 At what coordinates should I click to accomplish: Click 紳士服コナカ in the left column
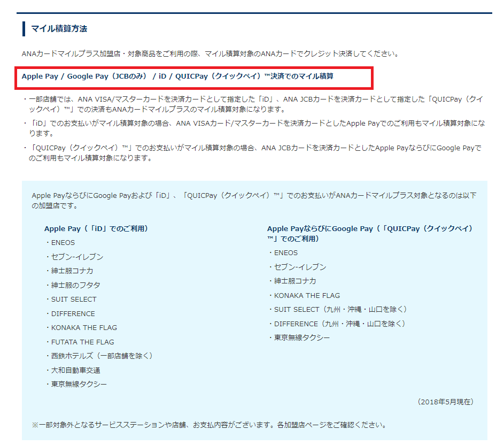(72, 271)
